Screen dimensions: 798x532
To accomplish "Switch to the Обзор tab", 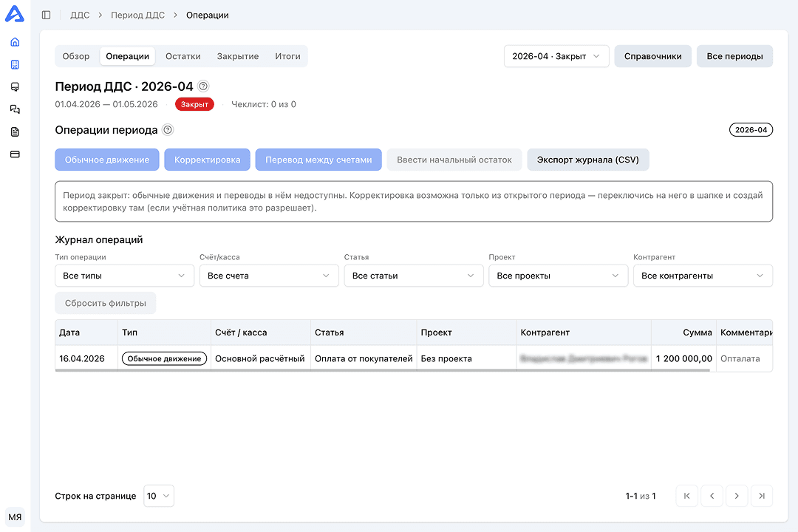I will (76, 56).
